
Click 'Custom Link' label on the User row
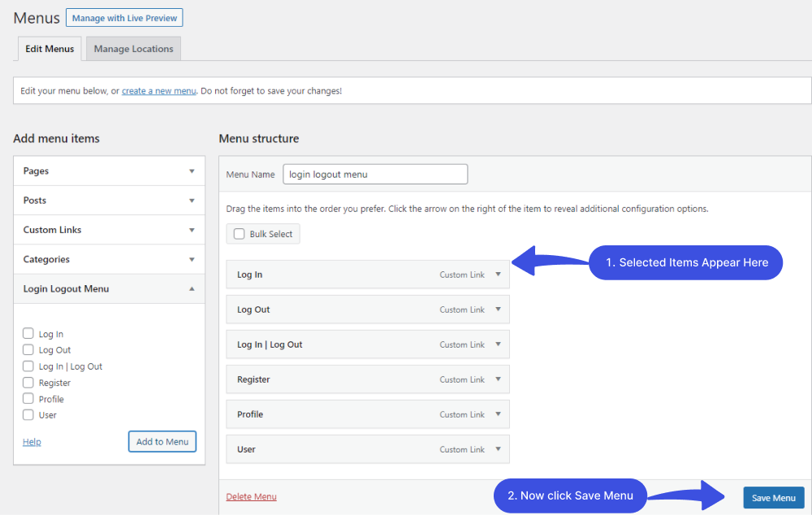462,449
